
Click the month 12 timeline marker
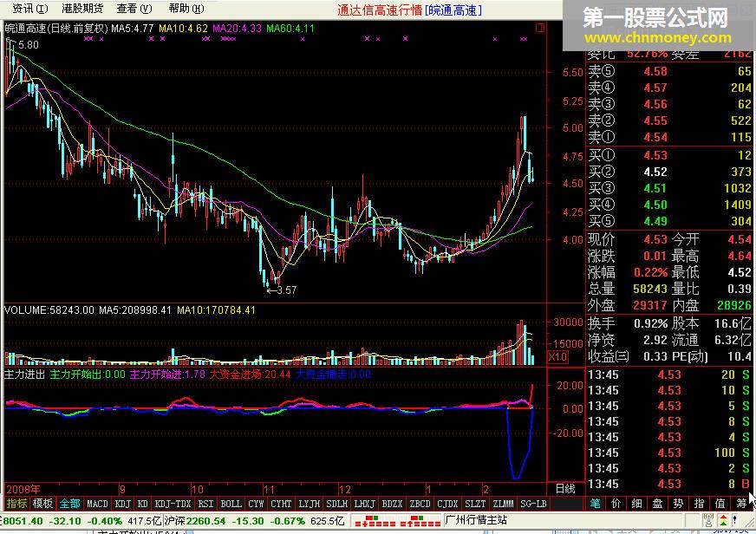(345, 490)
